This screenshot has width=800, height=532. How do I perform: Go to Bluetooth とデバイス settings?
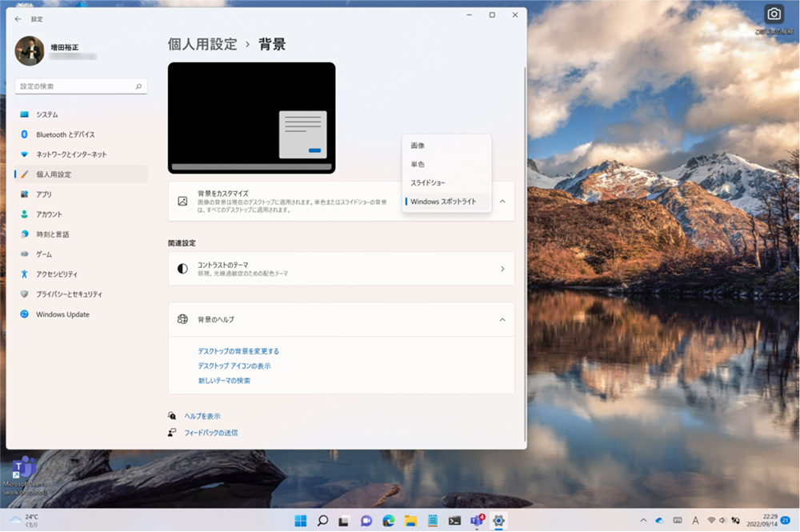coord(65,134)
